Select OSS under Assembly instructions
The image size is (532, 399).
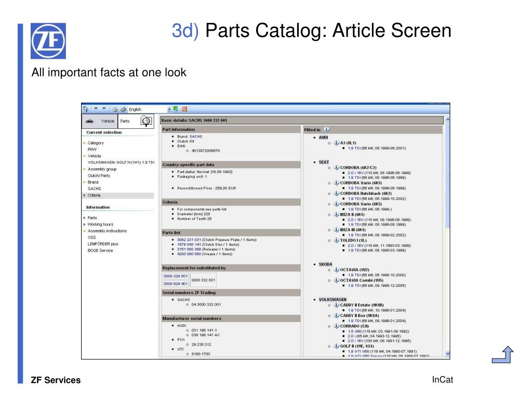91,237
